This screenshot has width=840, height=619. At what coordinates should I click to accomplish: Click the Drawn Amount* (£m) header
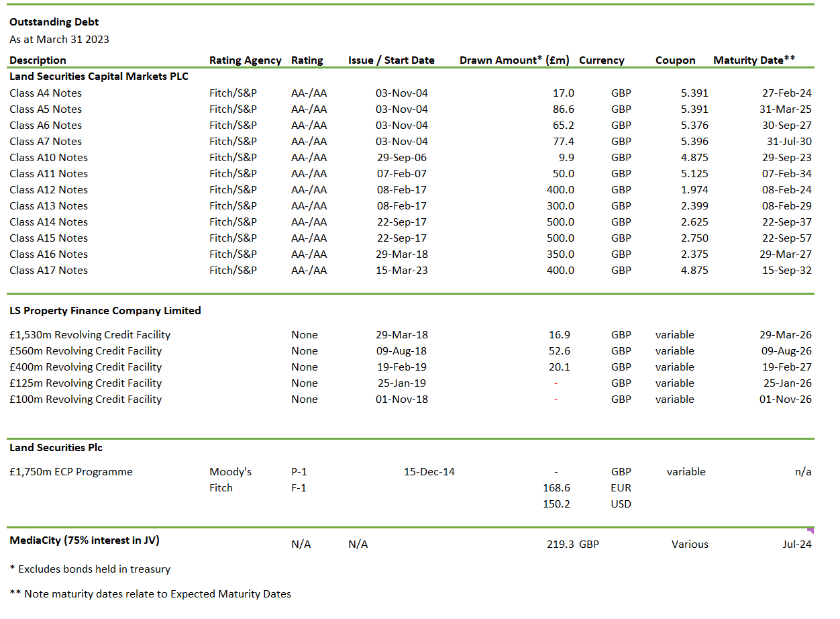[515, 60]
